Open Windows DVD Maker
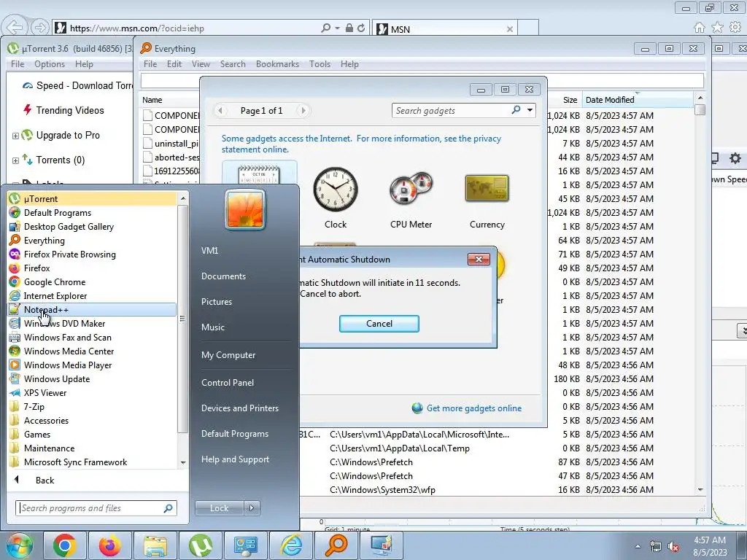The image size is (747, 560). point(91,323)
